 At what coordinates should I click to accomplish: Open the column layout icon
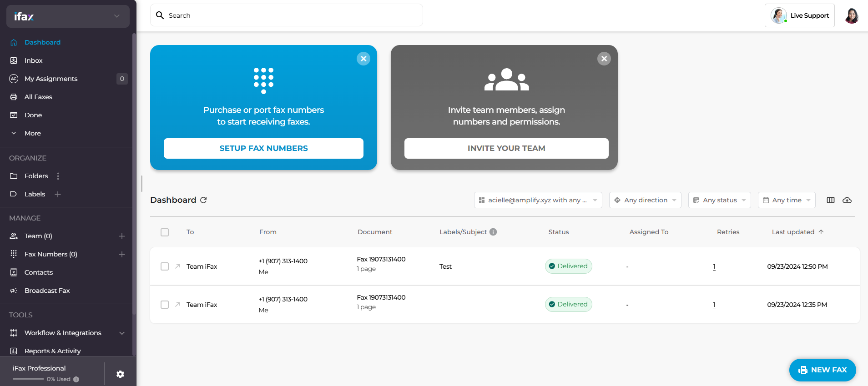830,200
